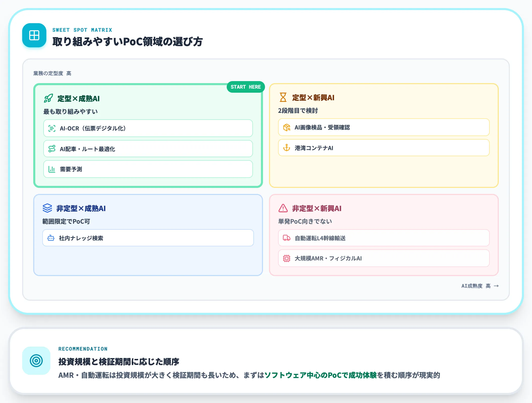Viewport: 532px width, 403px height.
Task: Click the package search icon in AI画像検品 row
Action: pos(287,127)
